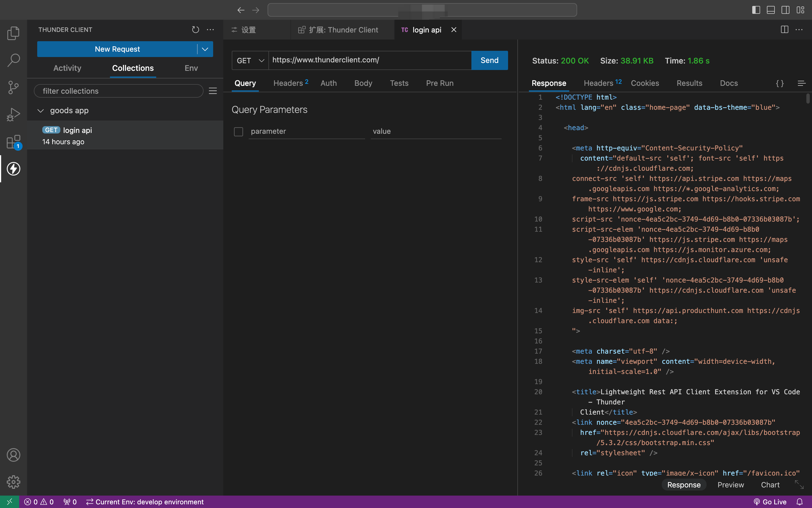Viewport: 812px width, 508px height.
Task: Click the curly braces format response icon
Action: 780,83
